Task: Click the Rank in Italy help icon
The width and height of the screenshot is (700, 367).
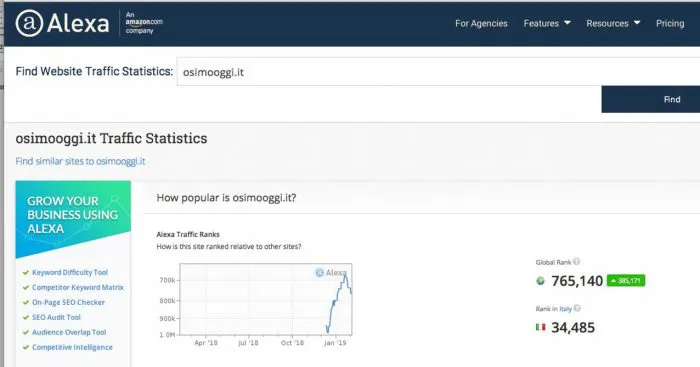Action: tap(577, 308)
